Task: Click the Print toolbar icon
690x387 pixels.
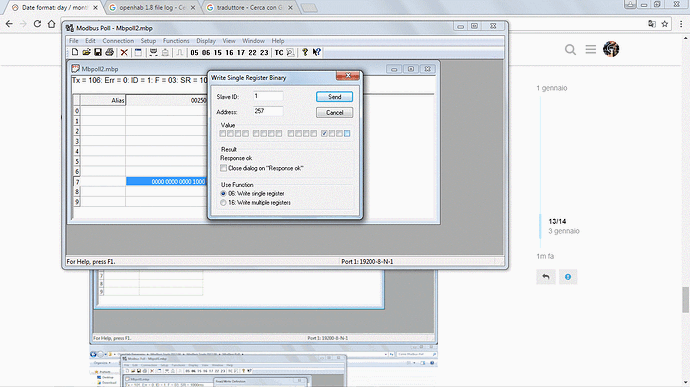Action: pos(109,52)
